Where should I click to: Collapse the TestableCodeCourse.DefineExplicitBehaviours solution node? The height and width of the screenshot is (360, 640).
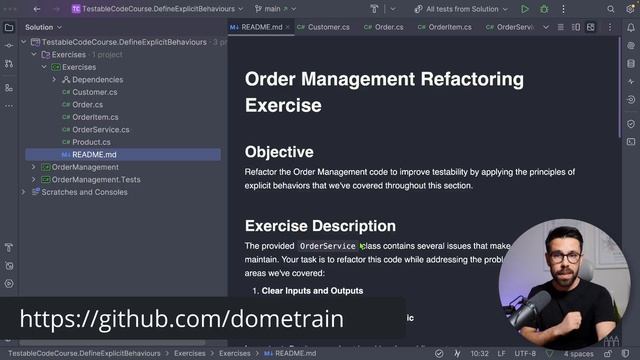[x=24, y=42]
